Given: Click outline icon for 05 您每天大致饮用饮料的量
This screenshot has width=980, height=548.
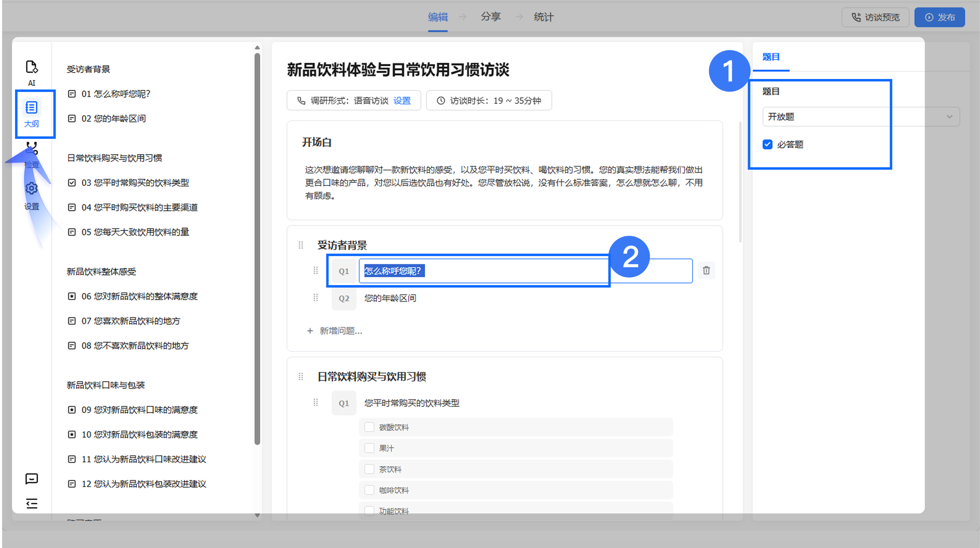Looking at the screenshot, I should click(72, 232).
